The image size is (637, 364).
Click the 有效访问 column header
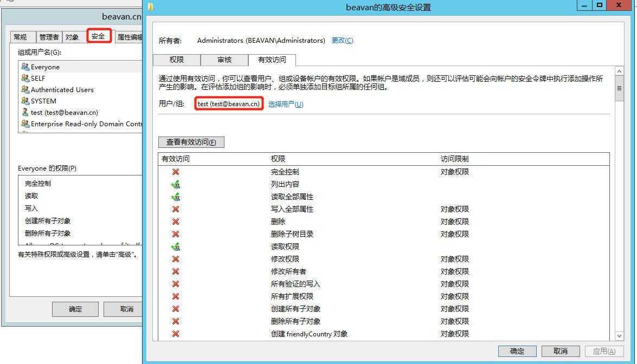coord(176,159)
